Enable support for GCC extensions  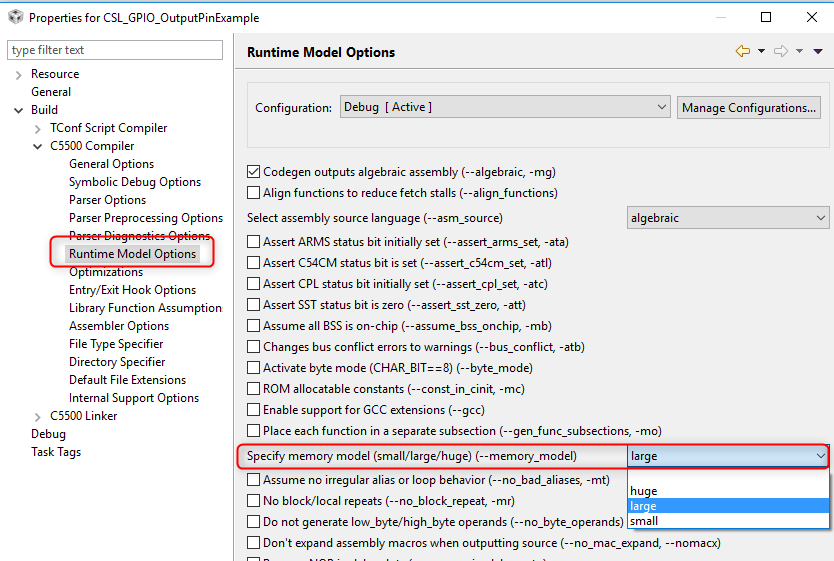254,410
